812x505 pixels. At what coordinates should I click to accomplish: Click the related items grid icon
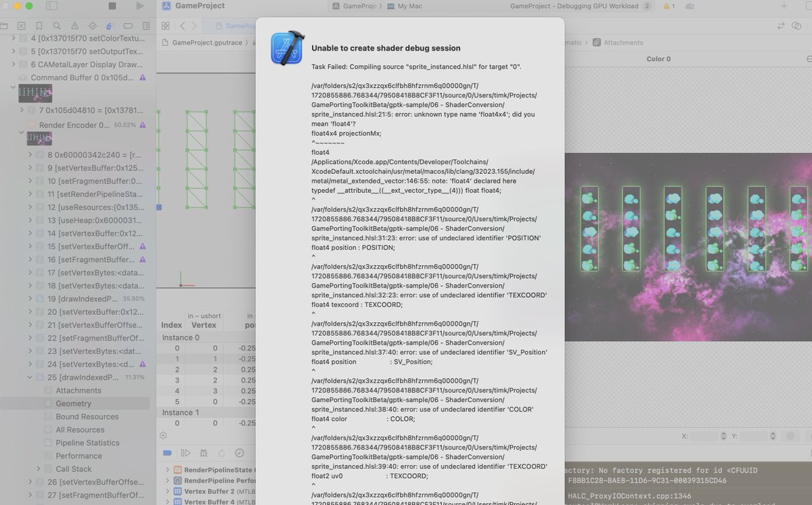[166, 26]
